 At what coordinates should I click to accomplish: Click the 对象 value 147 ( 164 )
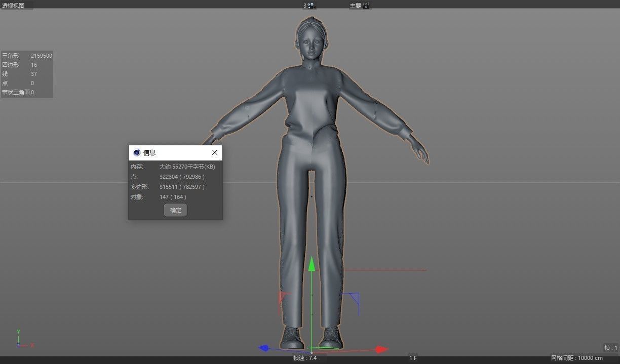(x=173, y=197)
